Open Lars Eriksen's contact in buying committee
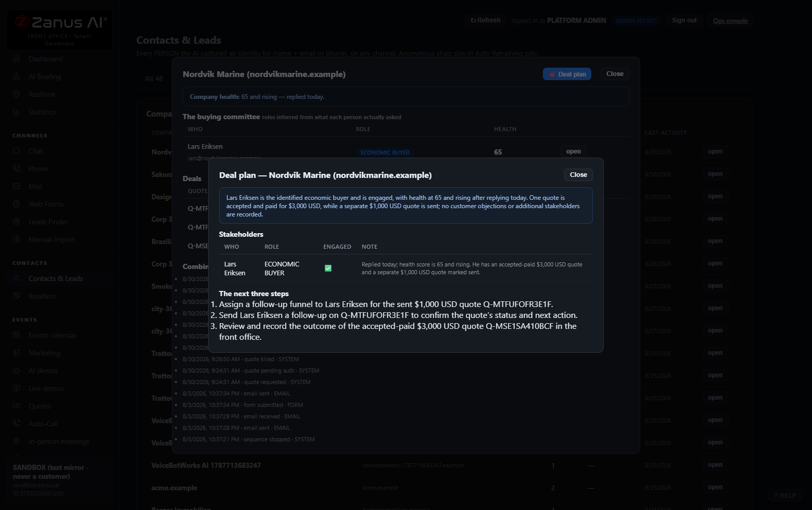 (573, 151)
